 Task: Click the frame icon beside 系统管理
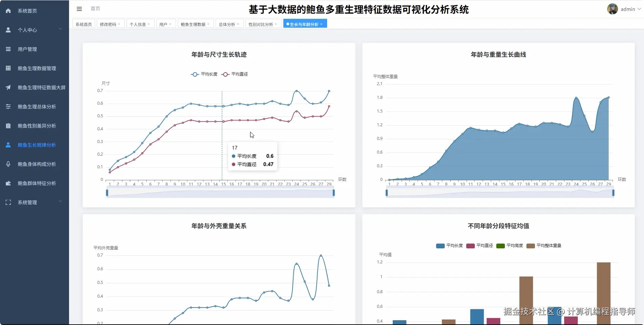(x=8, y=203)
